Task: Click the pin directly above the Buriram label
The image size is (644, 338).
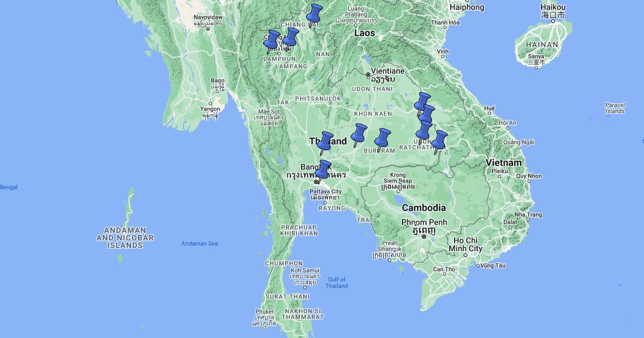Action: click(x=382, y=139)
